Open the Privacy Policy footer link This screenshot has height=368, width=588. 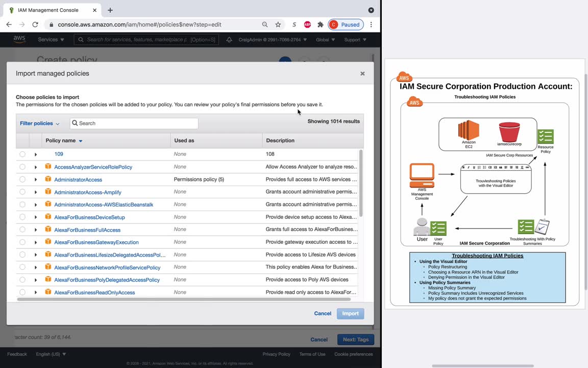[276, 354]
